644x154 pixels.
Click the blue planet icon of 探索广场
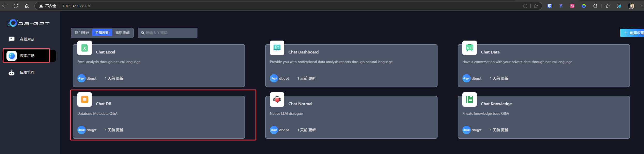pos(12,56)
